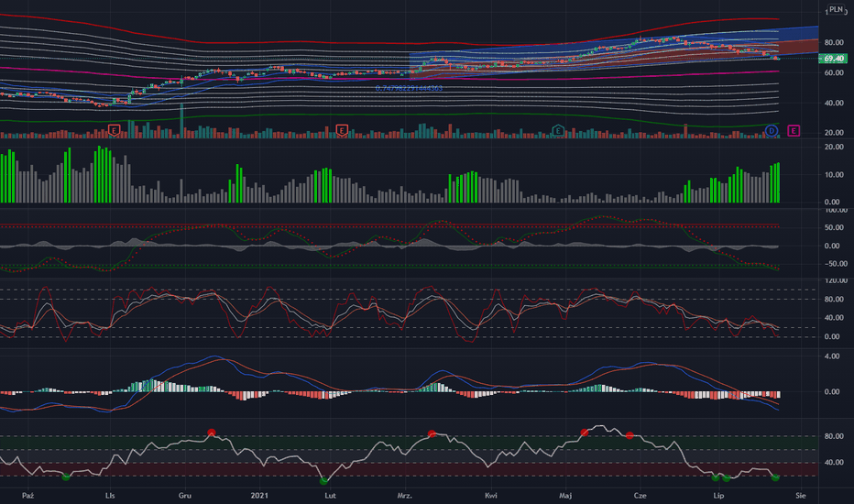Select the 2021 label on the time axis
The height and width of the screenshot is (504, 854).
[x=259, y=495]
